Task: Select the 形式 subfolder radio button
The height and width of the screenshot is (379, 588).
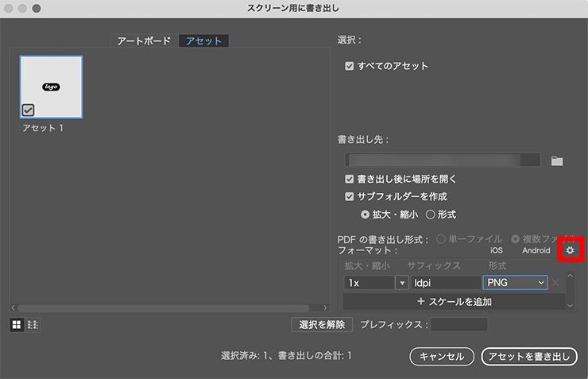Action: [x=431, y=214]
